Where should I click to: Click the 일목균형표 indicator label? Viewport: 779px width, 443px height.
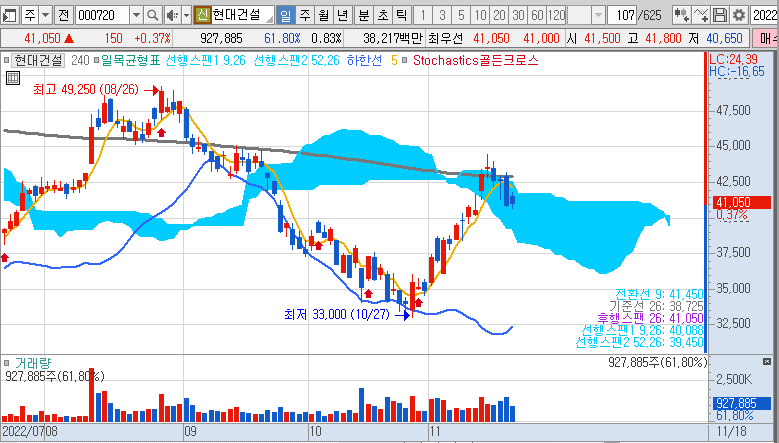pos(131,61)
